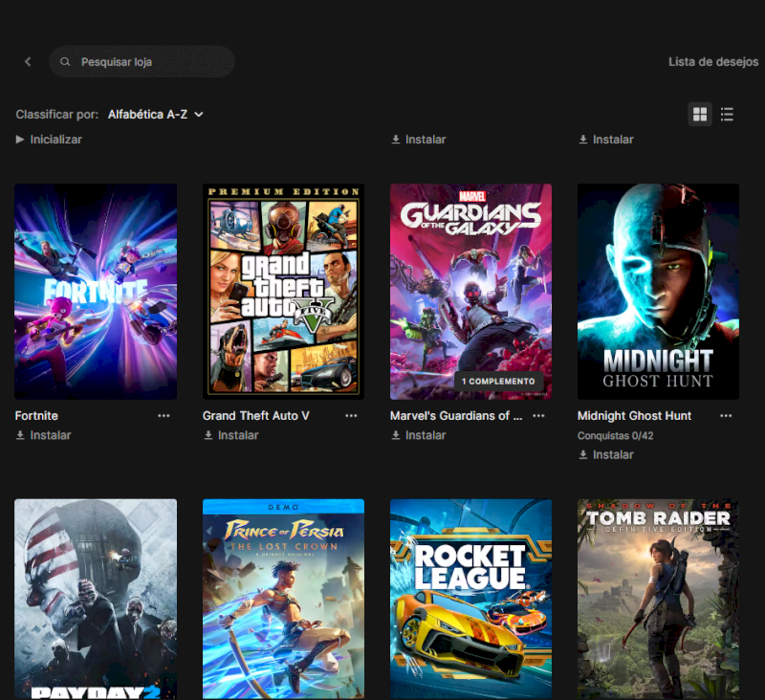The width and height of the screenshot is (765, 700).
Task: Click the Grand Theft Auto V title
Action: click(x=255, y=416)
